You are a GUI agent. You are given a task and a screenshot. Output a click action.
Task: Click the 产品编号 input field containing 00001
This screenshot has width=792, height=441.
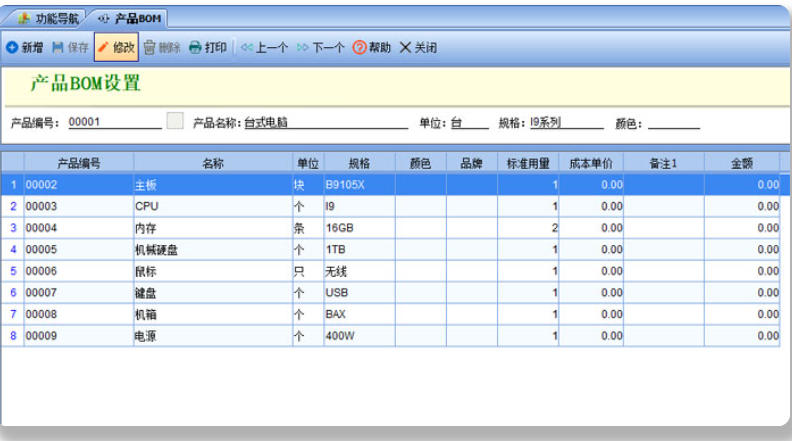click(x=113, y=123)
